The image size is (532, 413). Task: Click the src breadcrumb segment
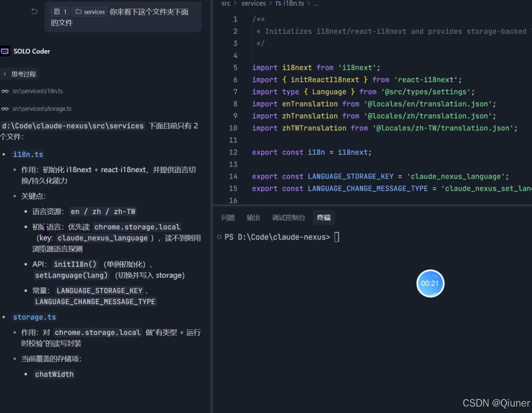click(x=226, y=3)
